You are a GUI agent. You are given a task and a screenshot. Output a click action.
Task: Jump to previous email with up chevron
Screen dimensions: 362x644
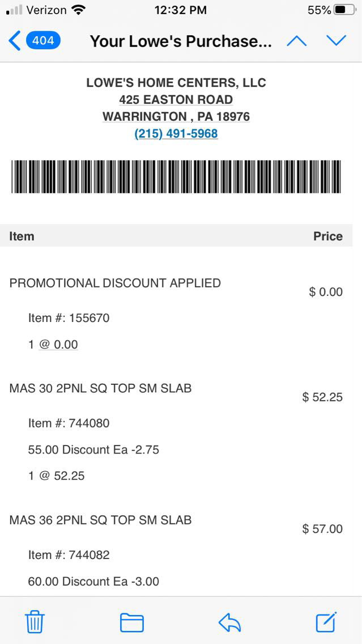297,41
